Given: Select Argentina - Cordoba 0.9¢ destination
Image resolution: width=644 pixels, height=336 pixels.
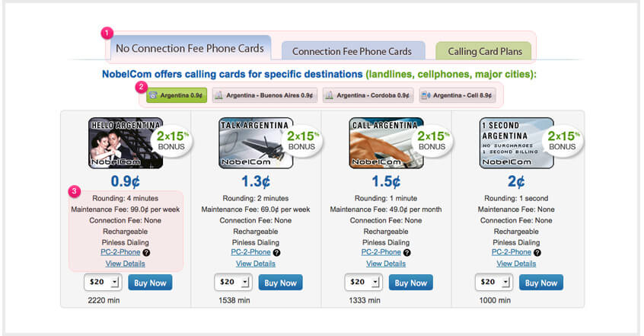Looking at the screenshot, I should point(368,95).
